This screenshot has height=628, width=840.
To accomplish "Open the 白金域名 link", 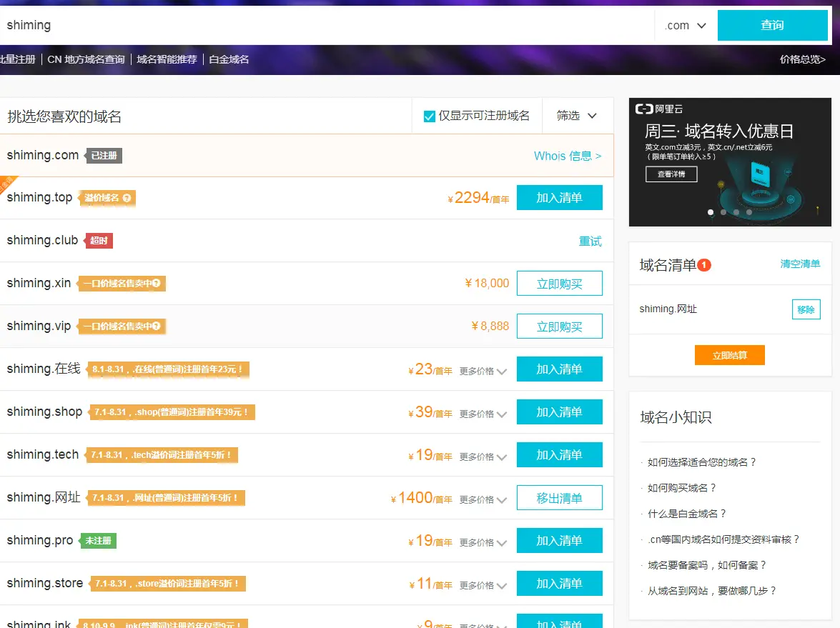I will (229, 59).
